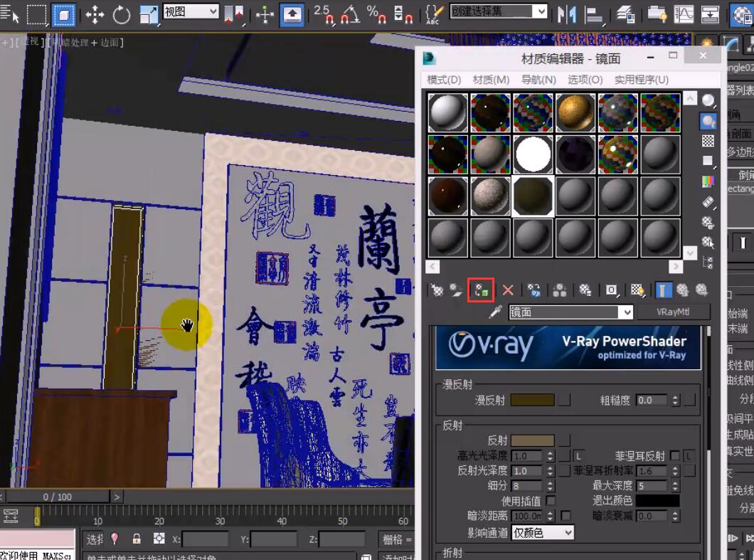Expand the material name 镜面 dropdown
This screenshot has height=560, width=754.
coord(625,312)
